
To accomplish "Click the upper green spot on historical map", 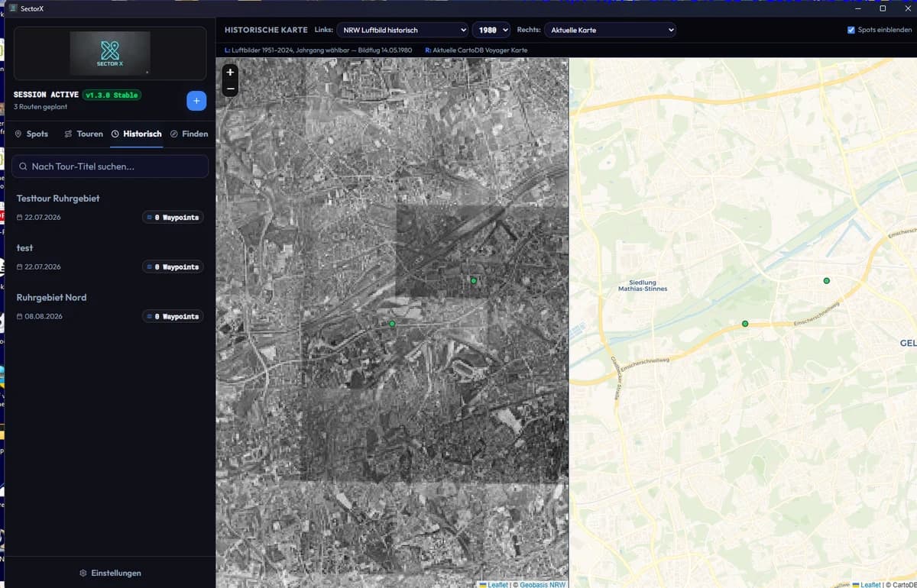I will [474, 281].
